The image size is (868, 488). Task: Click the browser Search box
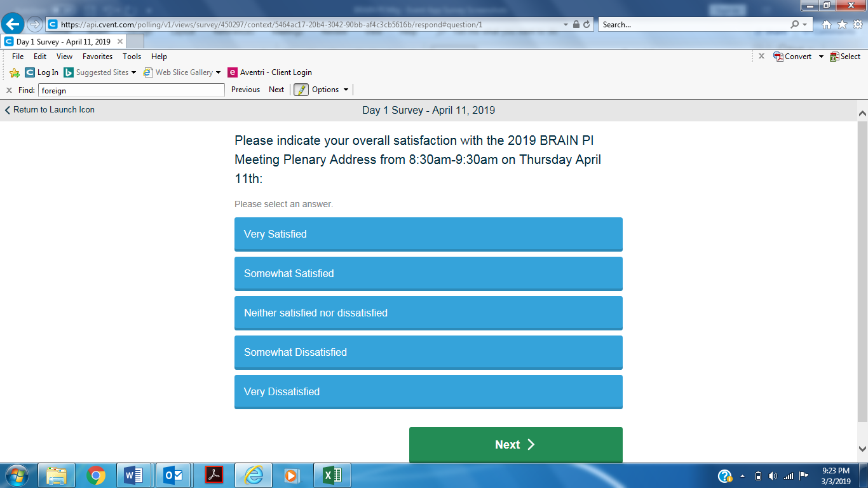click(x=694, y=25)
